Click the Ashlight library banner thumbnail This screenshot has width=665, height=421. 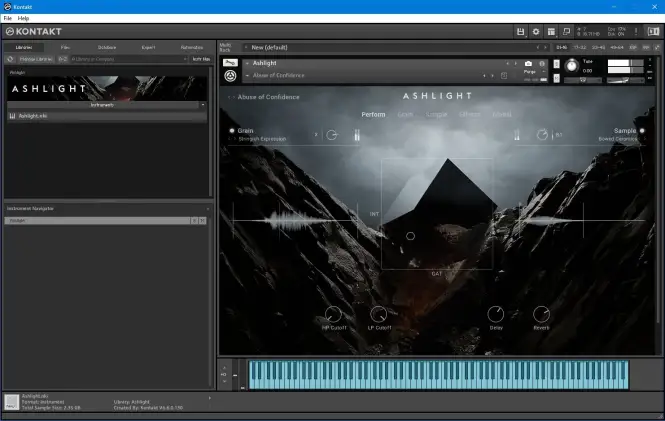point(107,89)
